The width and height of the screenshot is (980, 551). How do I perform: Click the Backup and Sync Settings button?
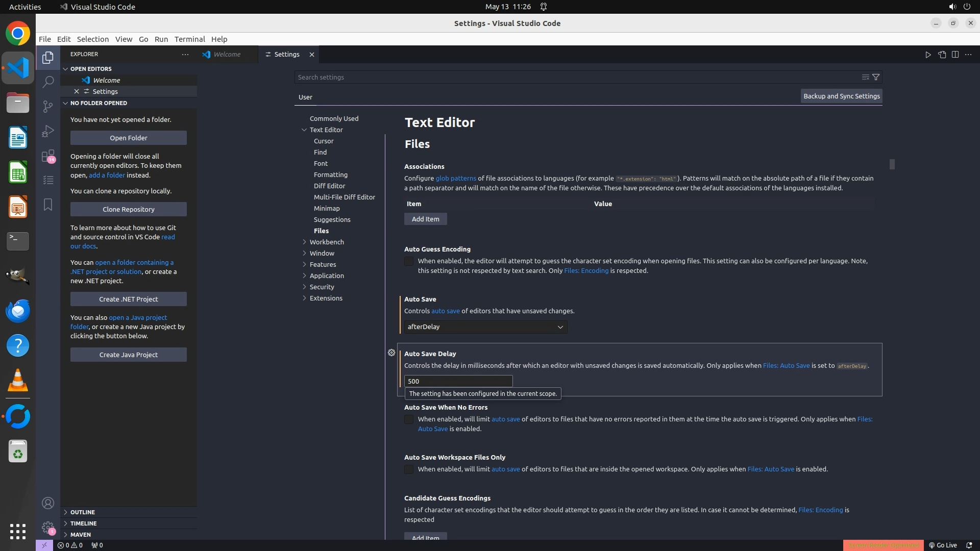[841, 96]
